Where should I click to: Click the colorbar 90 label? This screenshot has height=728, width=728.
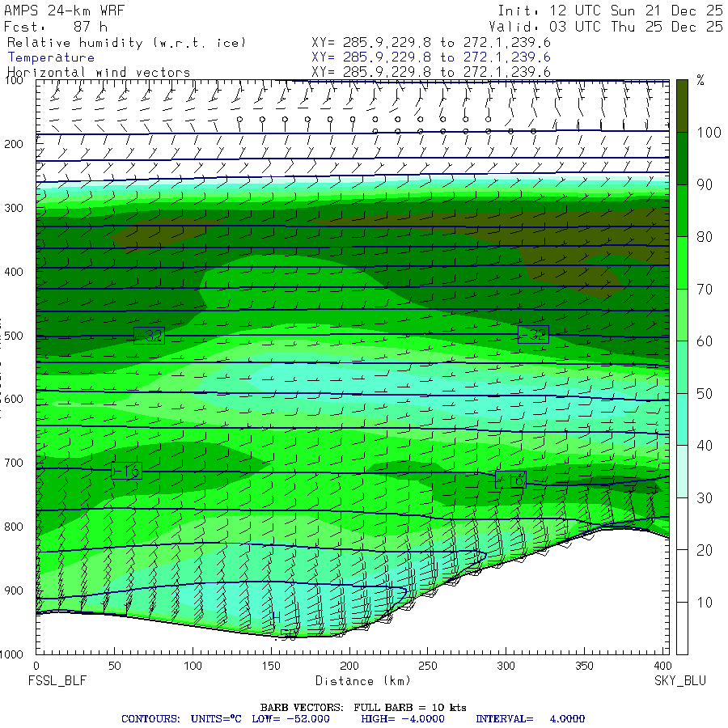tap(705, 184)
